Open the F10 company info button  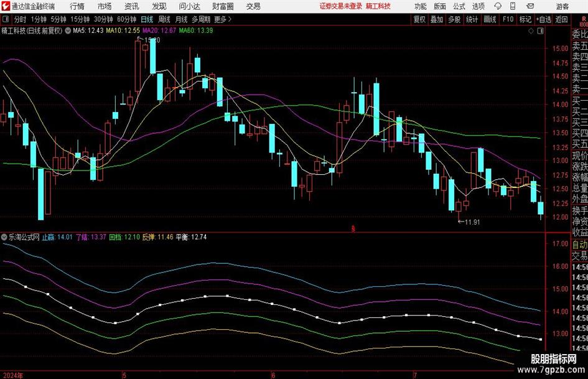coord(508,19)
